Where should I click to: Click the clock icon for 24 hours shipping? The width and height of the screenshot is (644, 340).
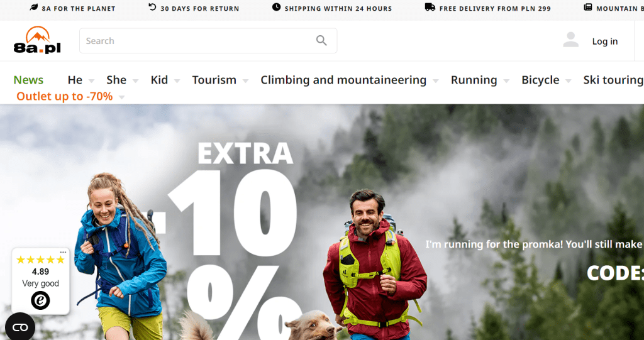(277, 7)
